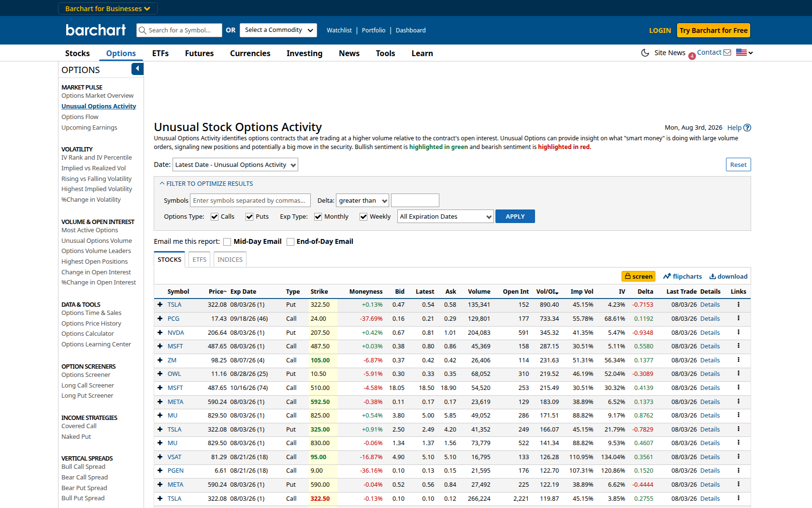The image size is (812, 508).
Task: Open the Help question mark icon
Action: (747, 128)
